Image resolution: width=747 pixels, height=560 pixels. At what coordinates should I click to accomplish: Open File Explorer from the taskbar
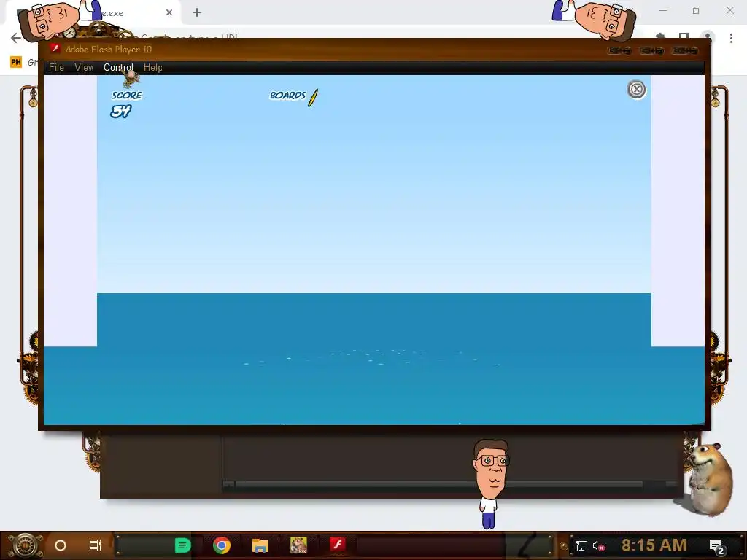point(260,545)
